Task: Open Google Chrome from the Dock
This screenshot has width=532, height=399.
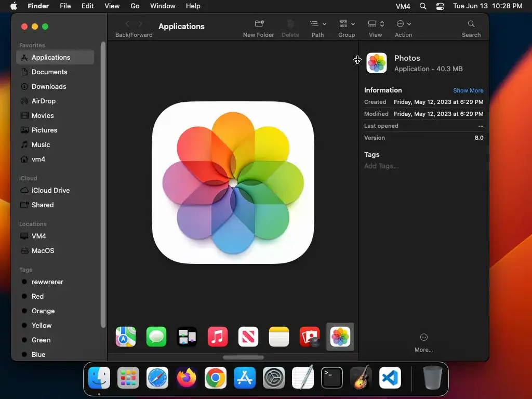Action: coord(216,378)
